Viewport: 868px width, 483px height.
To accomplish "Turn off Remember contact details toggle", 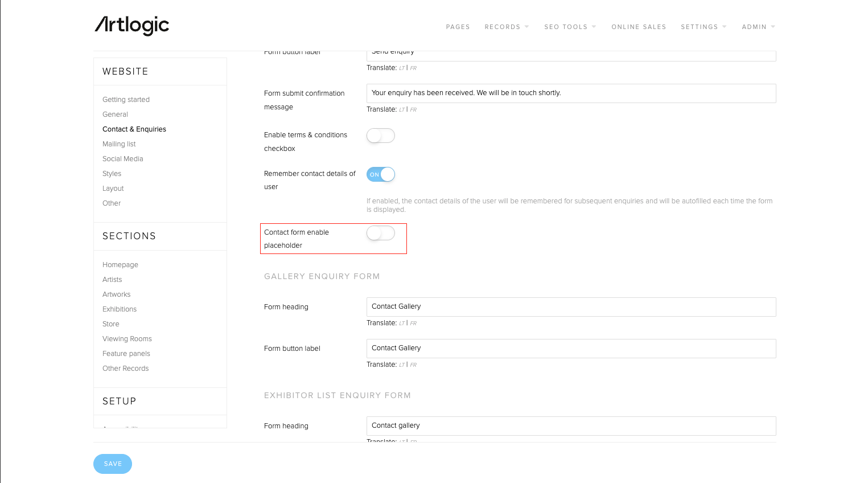I will coord(380,174).
